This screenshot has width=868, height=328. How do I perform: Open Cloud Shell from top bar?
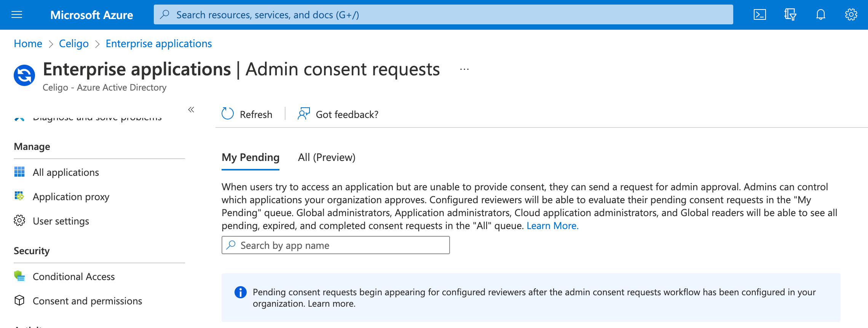coord(759,15)
